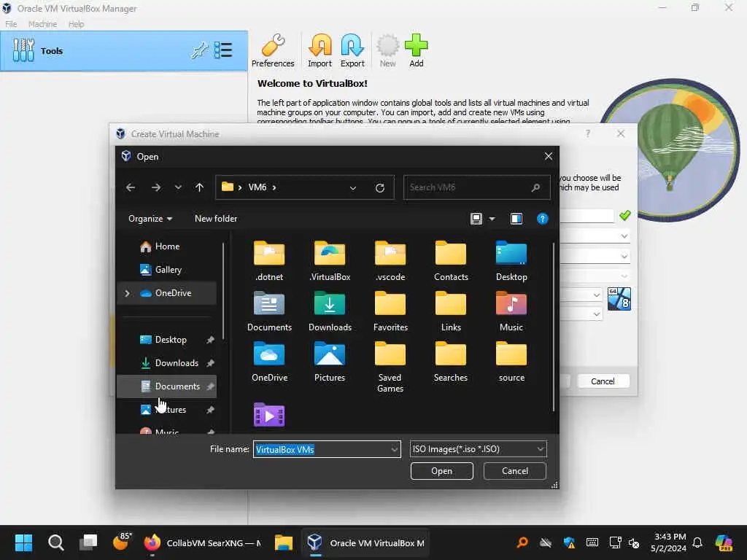Click Cancel in Create Virtual Machine dialog
Viewport: 747px width, 560px height.
tap(603, 381)
